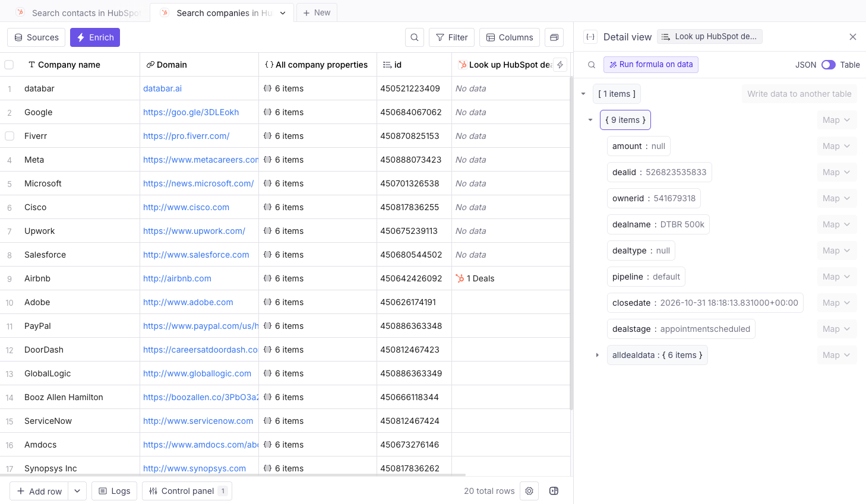Click the search icon in Detail view
Image resolution: width=866 pixels, height=504 pixels.
592,65
